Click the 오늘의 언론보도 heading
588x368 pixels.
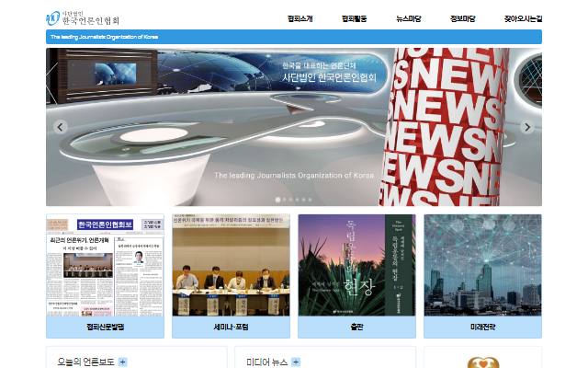click(85, 362)
